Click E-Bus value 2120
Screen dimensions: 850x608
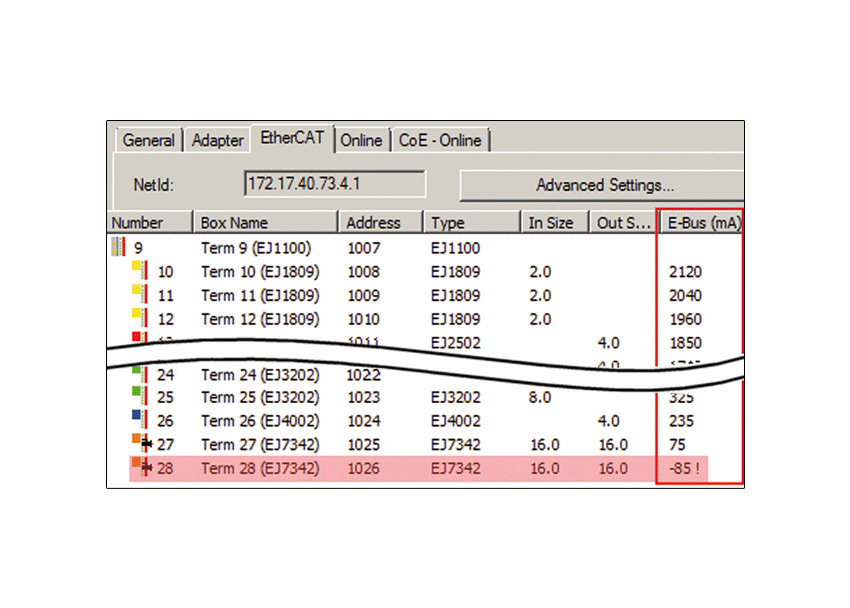coord(685,272)
